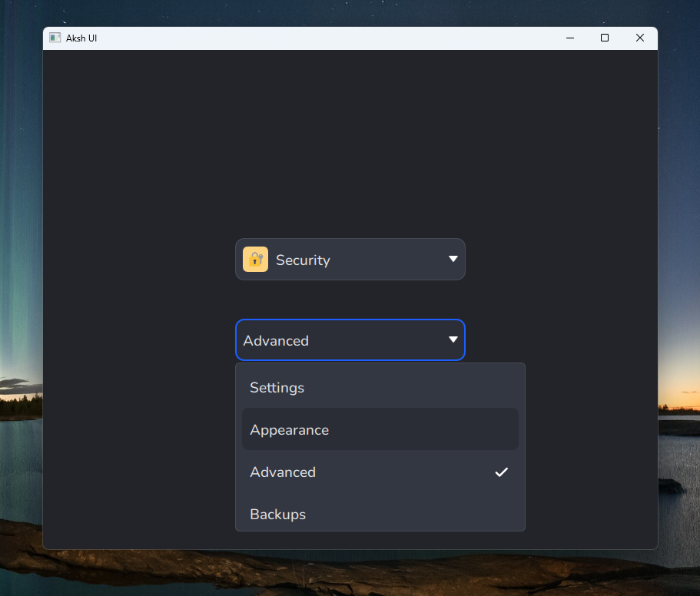Image resolution: width=700 pixels, height=596 pixels.
Task: Click the dark gap between the two dropdowns
Action: [x=350, y=300]
